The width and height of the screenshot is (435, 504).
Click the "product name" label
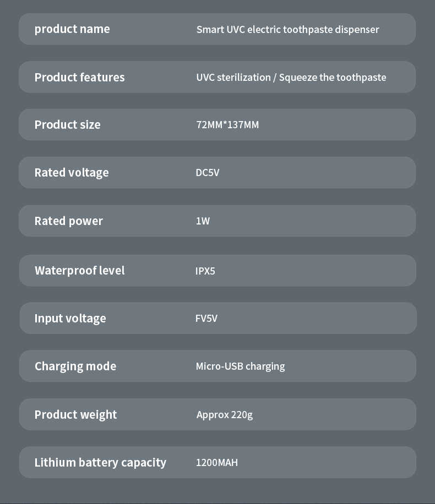pyautogui.click(x=72, y=29)
